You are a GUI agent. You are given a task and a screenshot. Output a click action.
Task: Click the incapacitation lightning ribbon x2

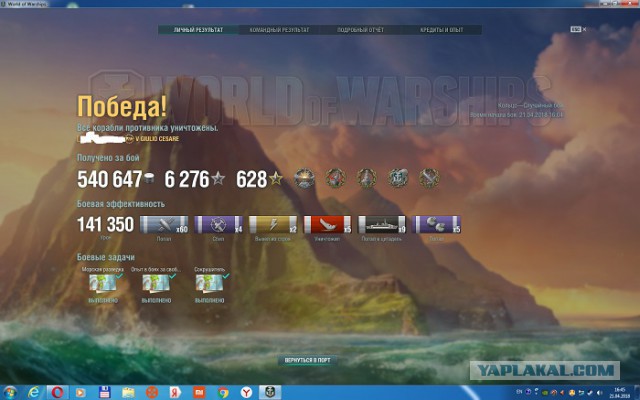273,224
